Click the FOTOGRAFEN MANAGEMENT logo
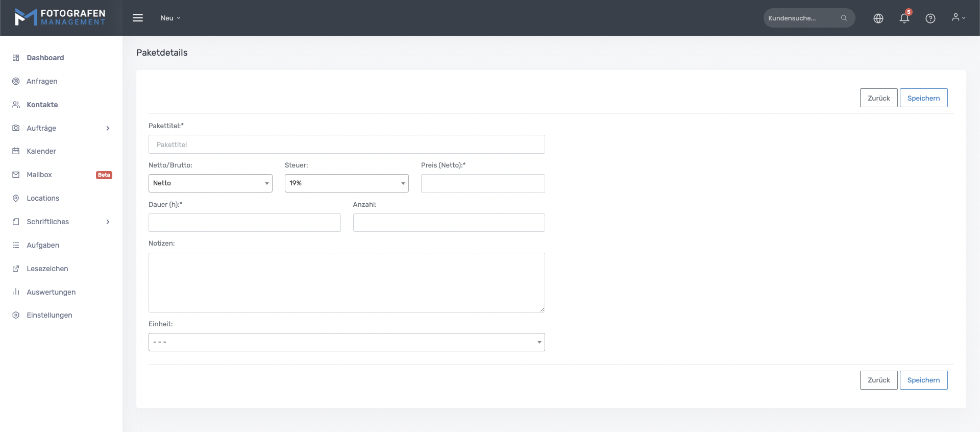Screen dimensions: 980x432 tap(60, 17)
